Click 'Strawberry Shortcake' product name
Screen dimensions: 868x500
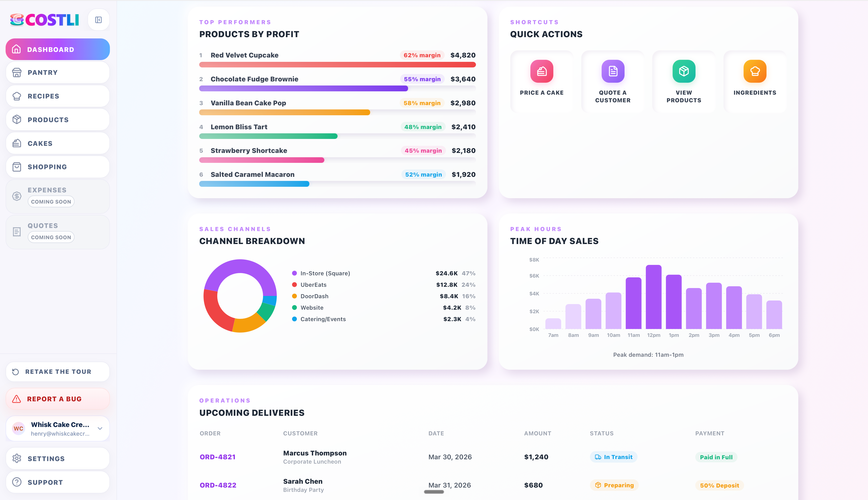pos(249,150)
